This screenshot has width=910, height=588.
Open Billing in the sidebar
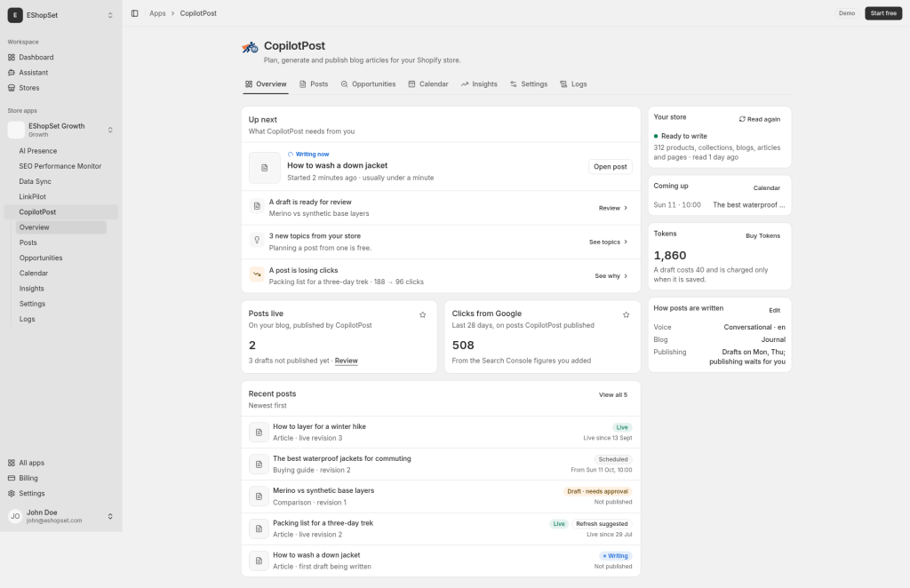[61, 479]
